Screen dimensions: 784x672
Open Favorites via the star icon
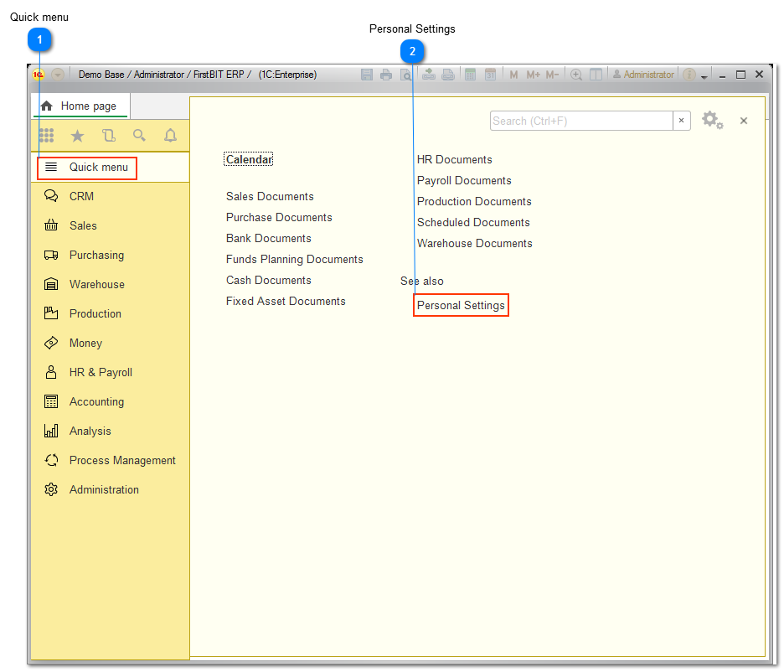[x=78, y=136]
